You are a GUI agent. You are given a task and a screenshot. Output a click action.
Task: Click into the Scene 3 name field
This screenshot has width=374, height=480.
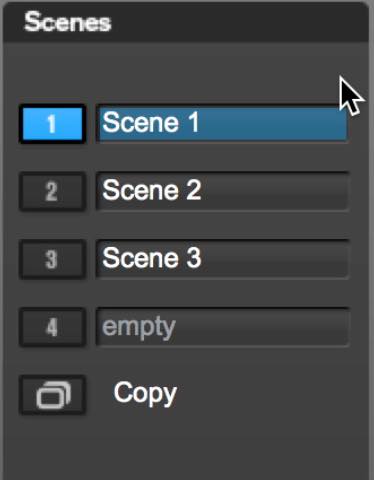pyautogui.click(x=223, y=259)
